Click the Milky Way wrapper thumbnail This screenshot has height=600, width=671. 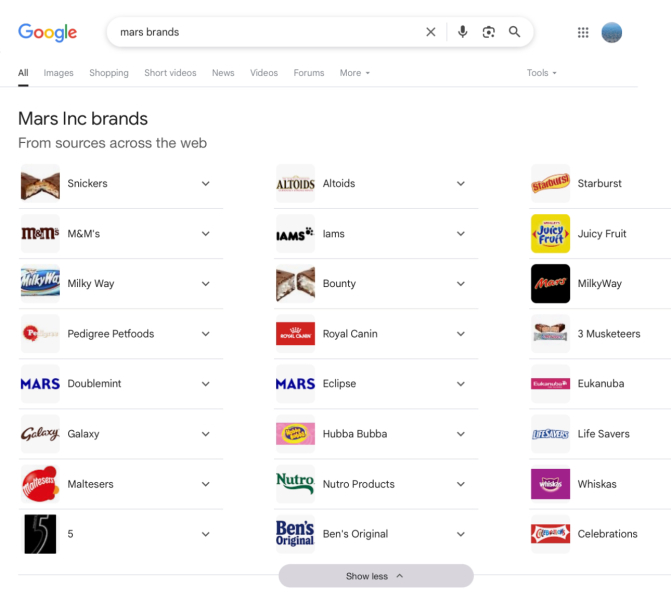[40, 284]
